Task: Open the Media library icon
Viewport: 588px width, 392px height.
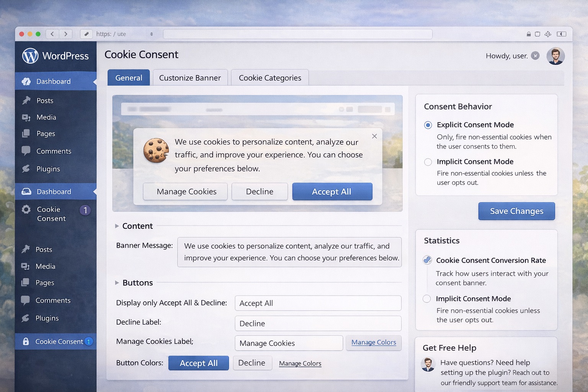Action: (26, 117)
